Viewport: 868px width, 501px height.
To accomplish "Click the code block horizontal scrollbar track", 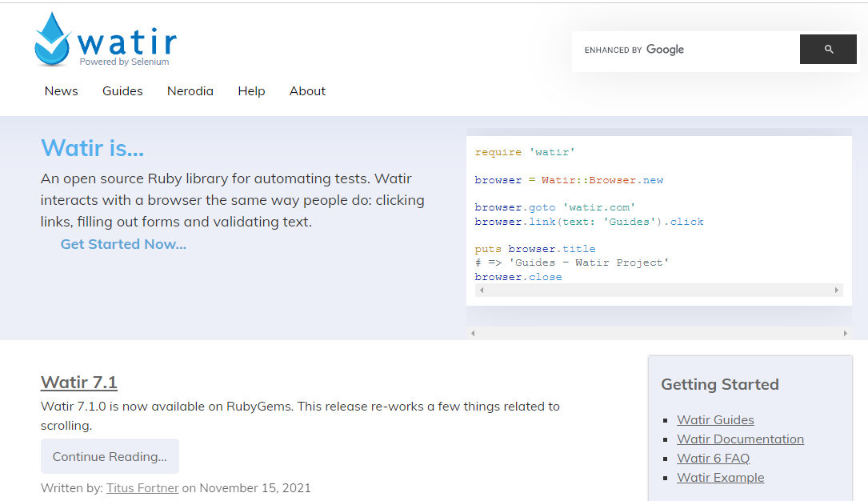I will [x=656, y=291].
